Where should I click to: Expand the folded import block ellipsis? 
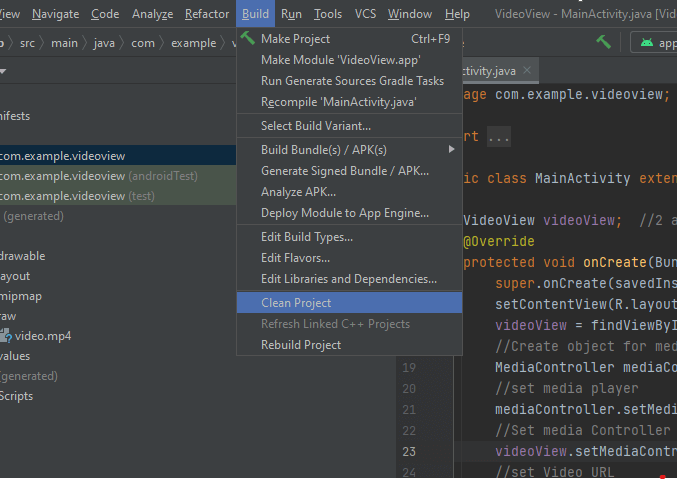tap(499, 137)
